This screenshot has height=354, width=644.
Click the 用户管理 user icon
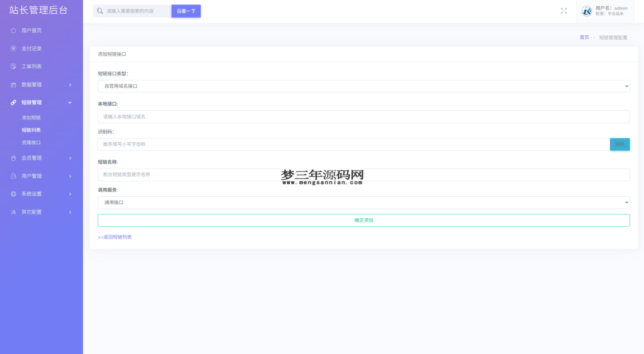point(13,176)
